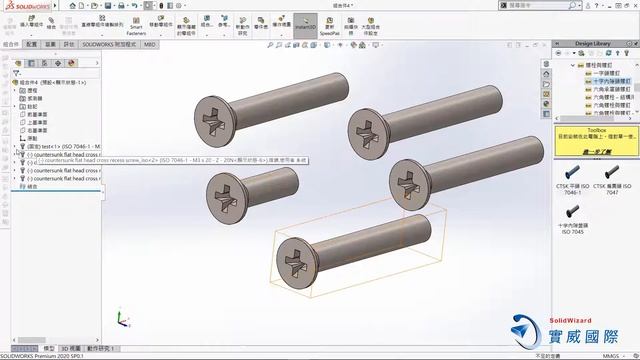Switch to the 3D 視圖 bottom tab

(x=71, y=349)
